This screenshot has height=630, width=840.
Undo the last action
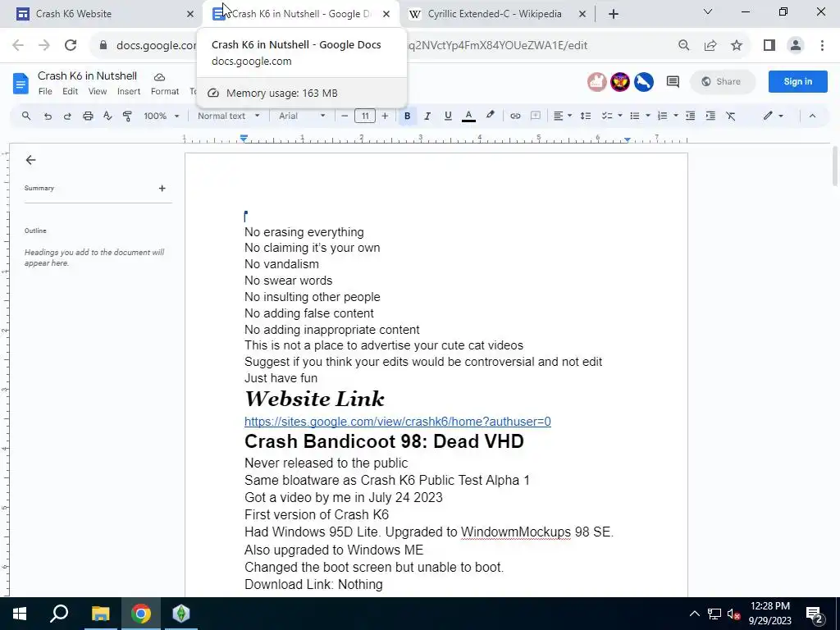click(48, 116)
